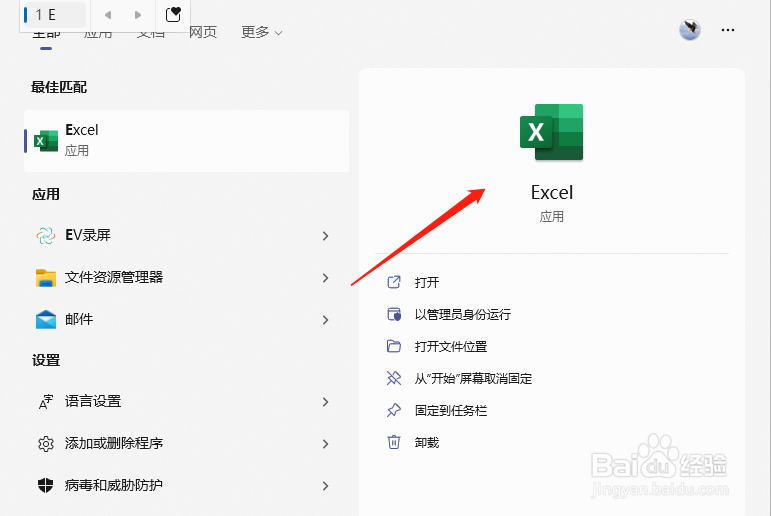Click the EV录屏 app icon
This screenshot has height=516, width=771.
tap(46, 236)
